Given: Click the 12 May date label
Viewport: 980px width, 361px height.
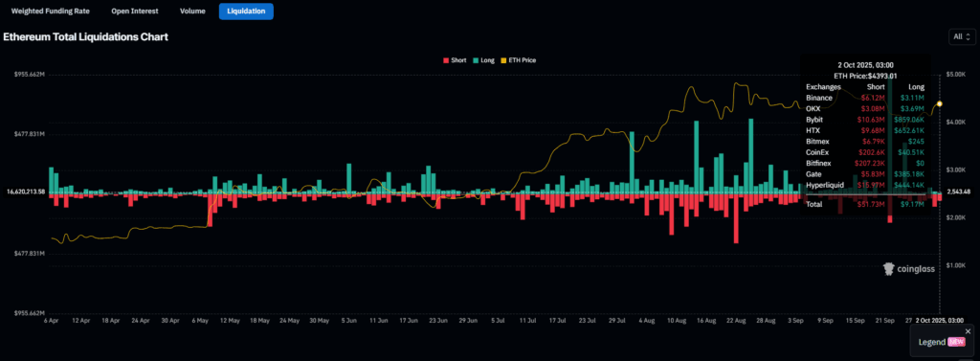Looking at the screenshot, I should pos(231,321).
